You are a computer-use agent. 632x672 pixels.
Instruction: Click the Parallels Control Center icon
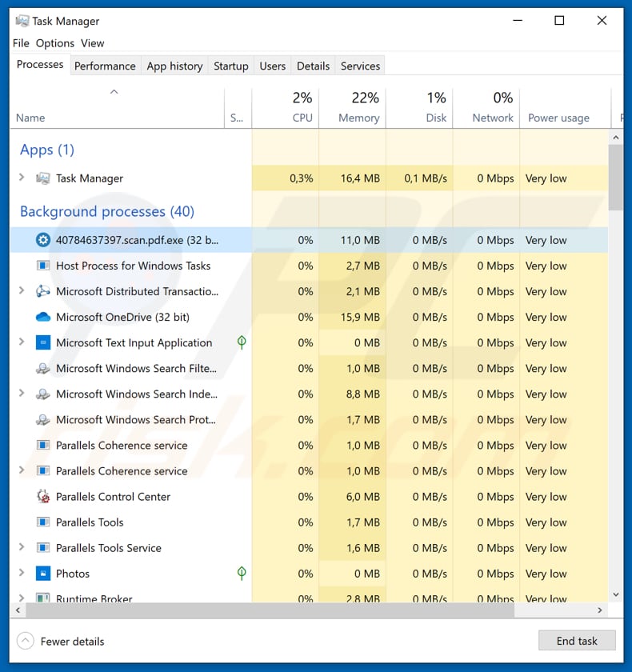click(43, 497)
